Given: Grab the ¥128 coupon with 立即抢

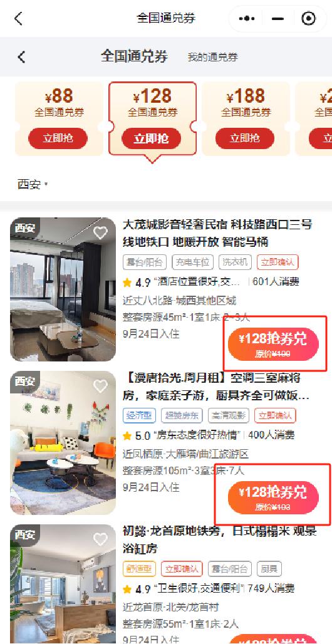Looking at the screenshot, I should coord(151,138).
